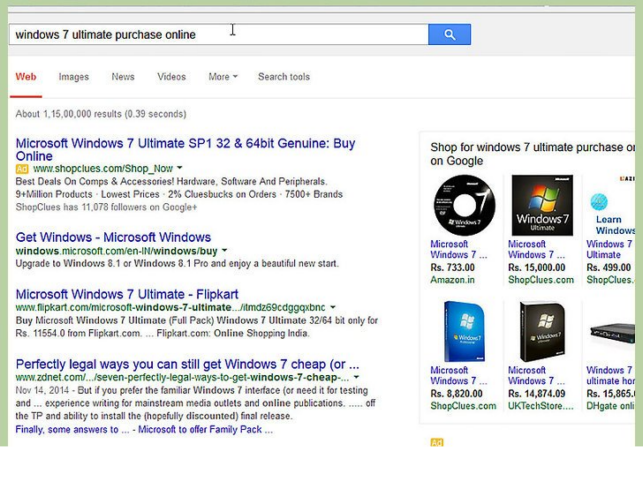643x482 pixels.
Task: Open Search tools options
Action: pyautogui.click(x=284, y=77)
